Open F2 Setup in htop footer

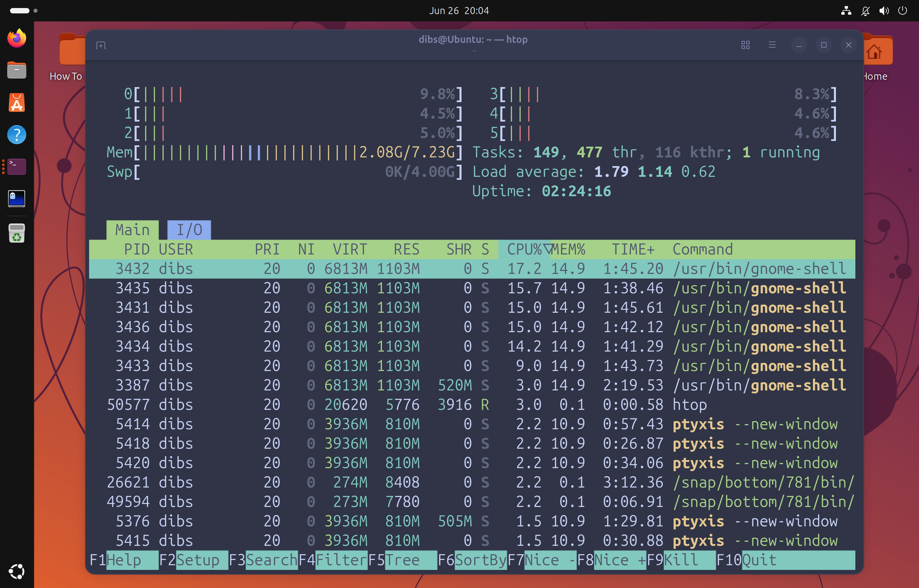point(193,560)
